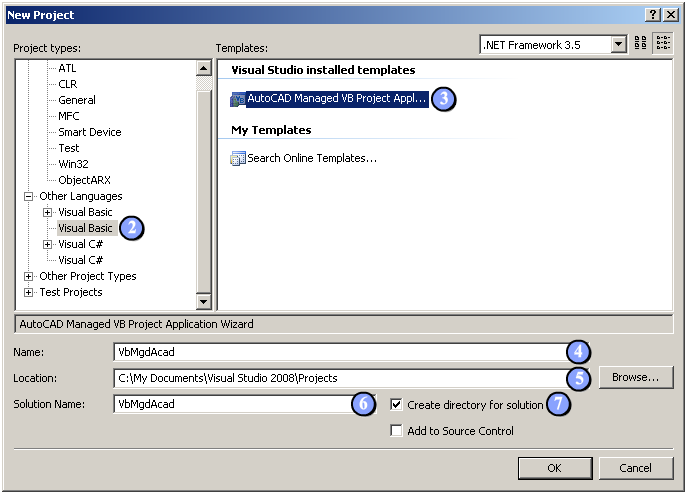The image size is (687, 494).
Task: Click the OK button
Action: [x=555, y=468]
